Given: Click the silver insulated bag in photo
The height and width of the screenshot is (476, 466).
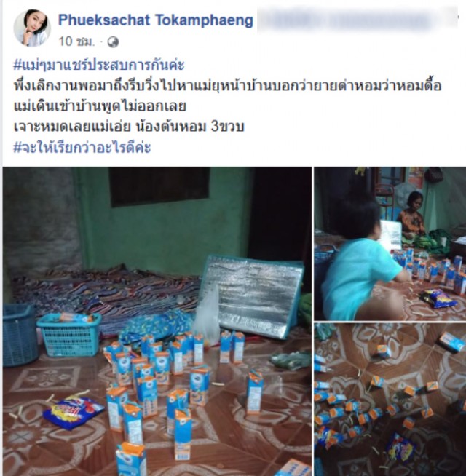Looking at the screenshot, I should pos(253,296).
